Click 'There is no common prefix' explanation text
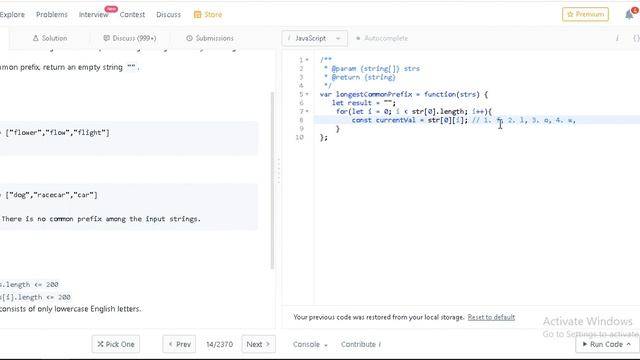Image resolution: width=640 pixels, height=360 pixels. click(x=101, y=219)
